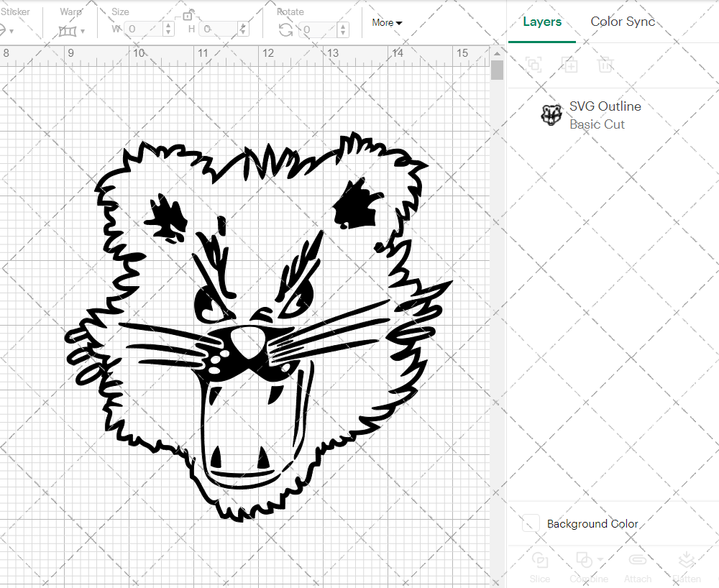Click the Duplicate layer icon
The height and width of the screenshot is (588, 719).
click(570, 65)
